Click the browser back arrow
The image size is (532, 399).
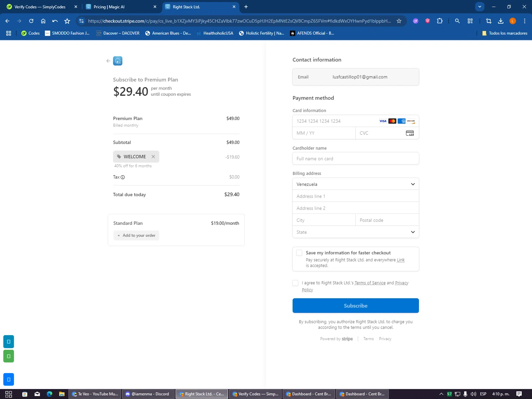[x=7, y=21]
